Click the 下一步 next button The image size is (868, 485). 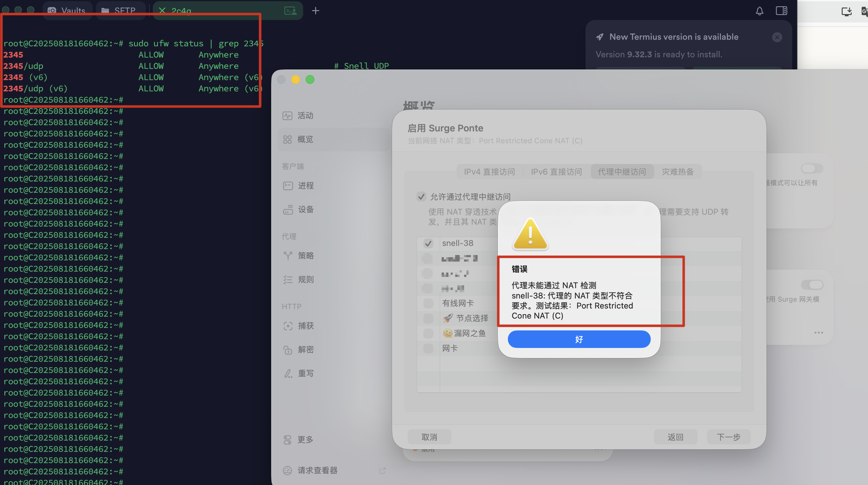(728, 437)
